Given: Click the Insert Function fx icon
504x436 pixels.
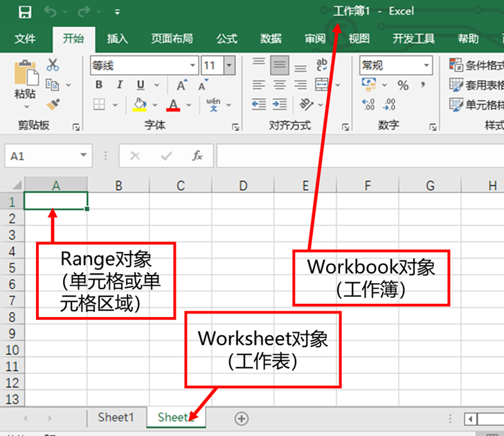Looking at the screenshot, I should [x=197, y=156].
